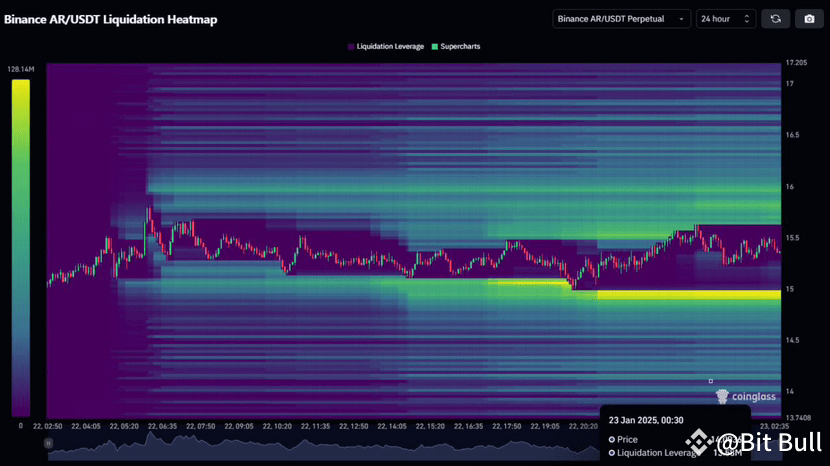The image size is (830, 466).
Task: Click the 22, 05:20 time axis label
Action: [124, 426]
